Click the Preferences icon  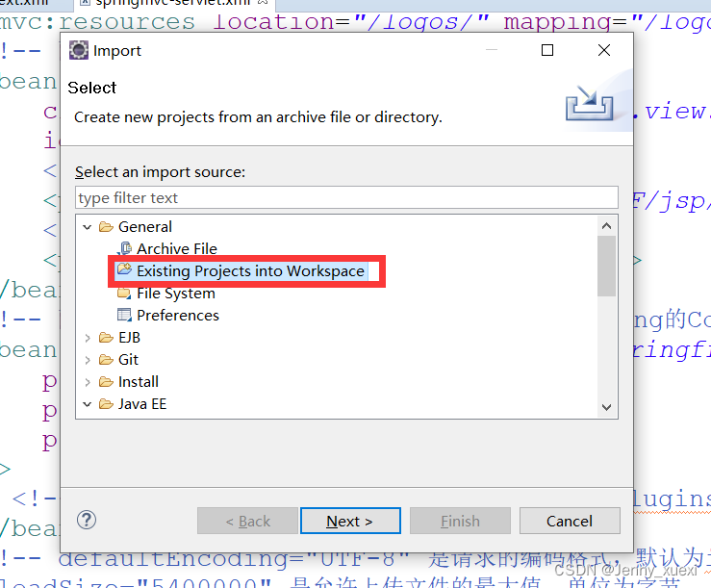coord(124,315)
